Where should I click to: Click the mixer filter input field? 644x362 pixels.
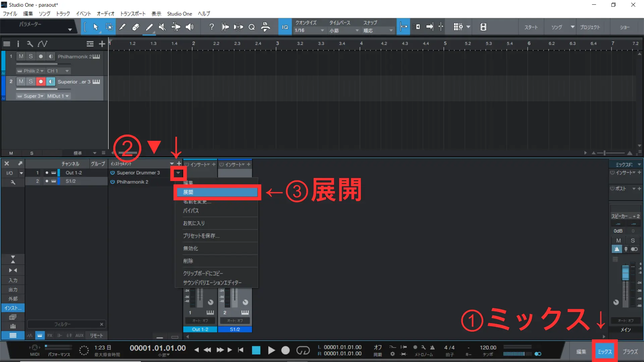66,324
